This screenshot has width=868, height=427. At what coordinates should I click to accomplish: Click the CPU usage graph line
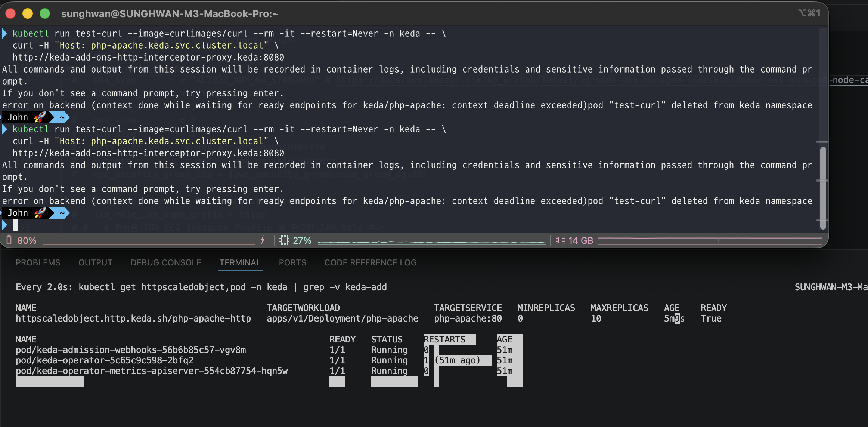coord(432,242)
